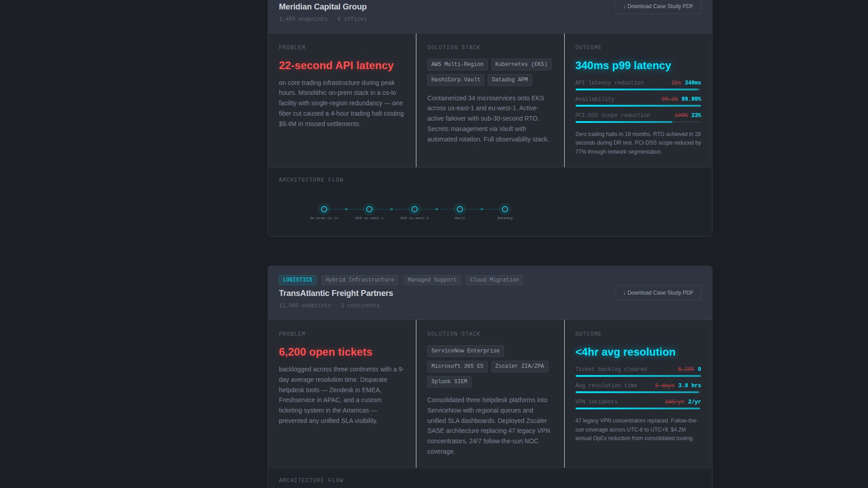The height and width of the screenshot is (488, 868).
Task: Toggle the Hybrid Infrastructure filter tag
Action: pos(360,279)
